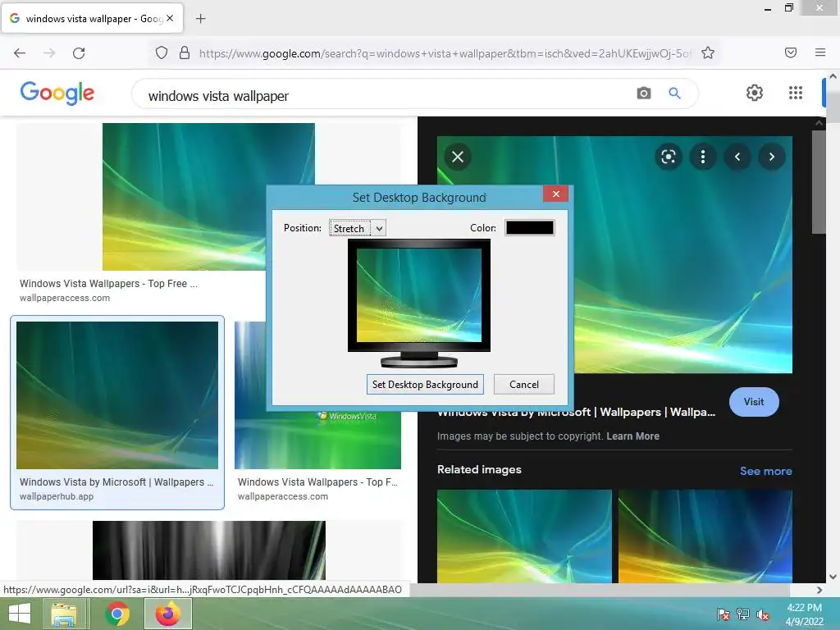Close the image preview panel with X
Viewport: 840px width, 630px height.
pos(458,157)
